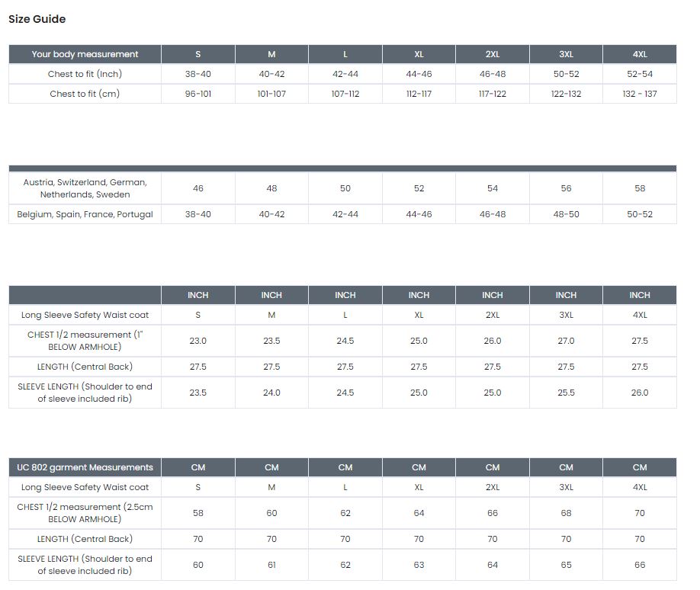
Task: Select the '122-132' chest cm value
Action: point(566,94)
